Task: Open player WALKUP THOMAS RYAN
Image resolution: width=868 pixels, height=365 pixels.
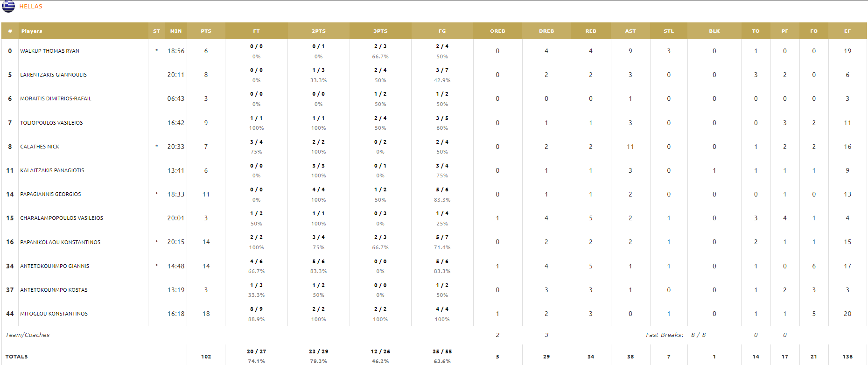Action: (49, 51)
